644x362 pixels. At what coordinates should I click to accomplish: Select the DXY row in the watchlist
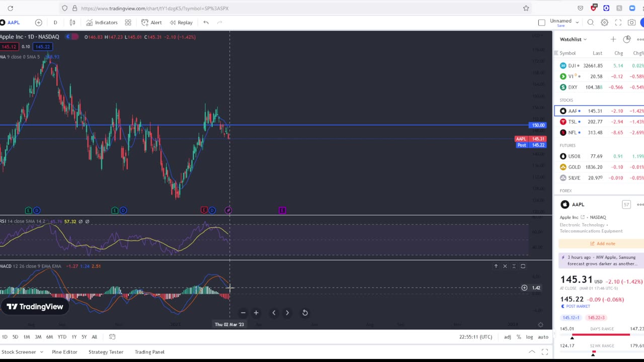(x=599, y=87)
